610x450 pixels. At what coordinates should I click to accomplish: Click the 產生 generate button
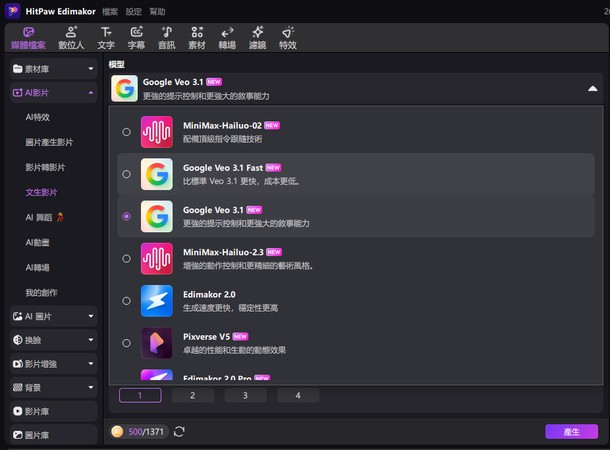571,431
